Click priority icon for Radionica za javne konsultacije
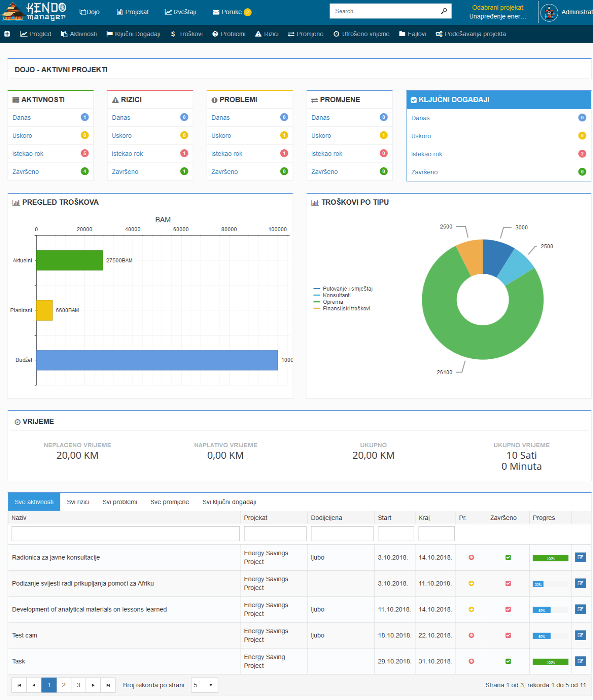Image resolution: width=593 pixels, height=700 pixels. click(471, 557)
